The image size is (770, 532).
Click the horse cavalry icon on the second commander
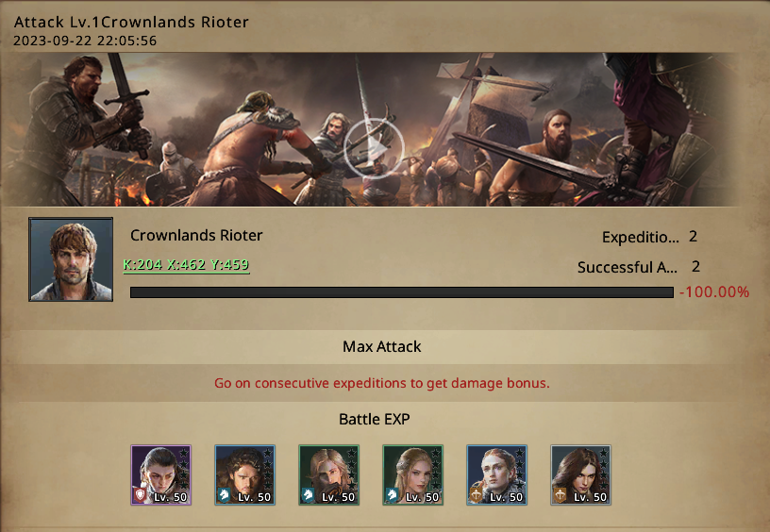click(x=224, y=494)
